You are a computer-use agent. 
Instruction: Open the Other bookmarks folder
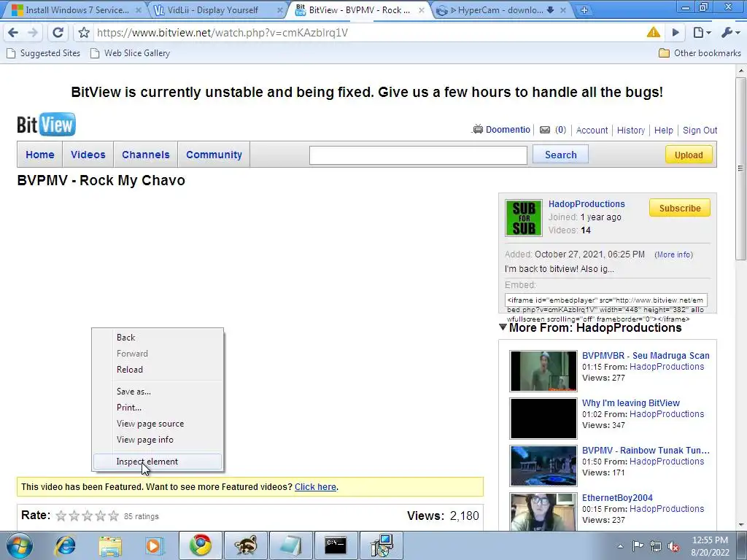click(x=700, y=53)
